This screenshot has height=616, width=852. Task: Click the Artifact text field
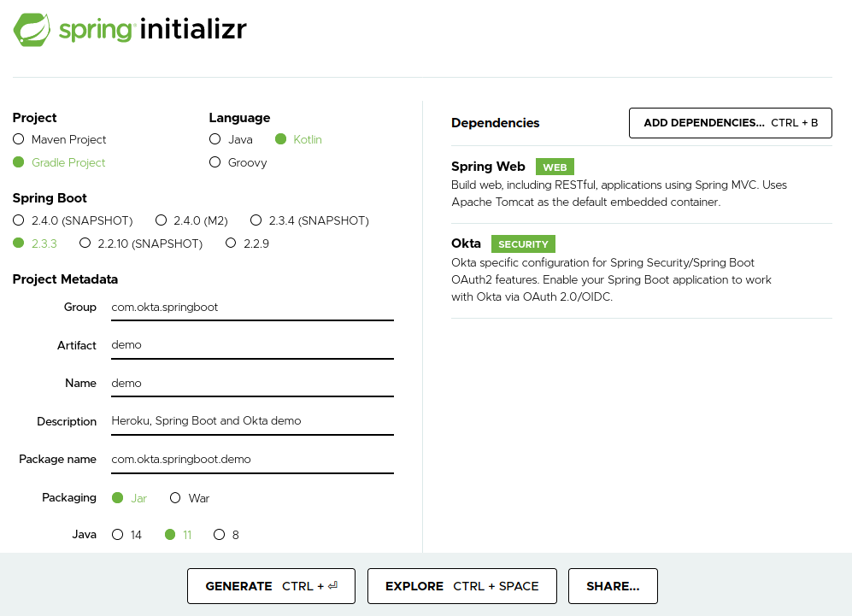point(252,345)
